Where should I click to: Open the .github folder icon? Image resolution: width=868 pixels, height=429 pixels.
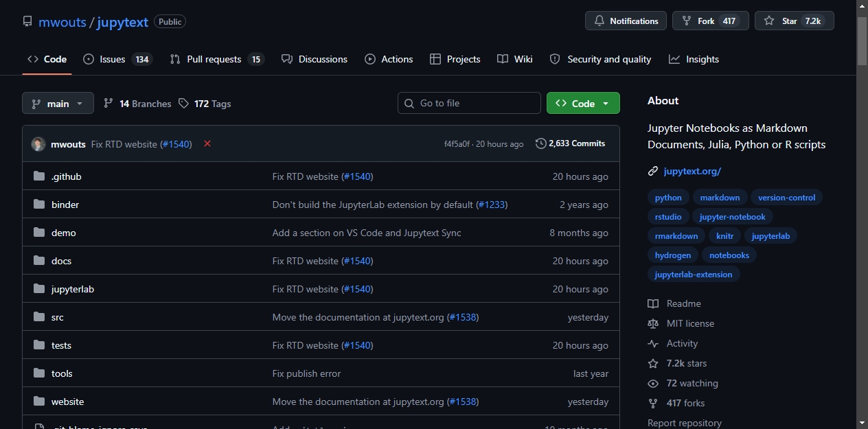[39, 176]
